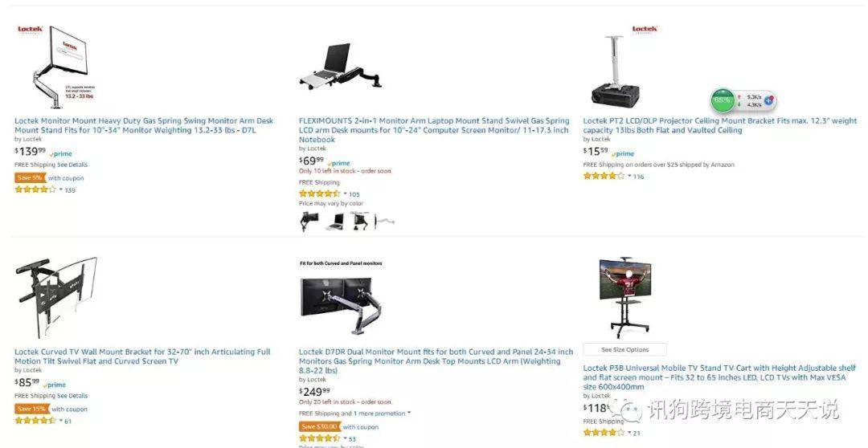The width and height of the screenshot is (868, 448).
Task: Select the white arm color variant swatch
Action: point(385,222)
